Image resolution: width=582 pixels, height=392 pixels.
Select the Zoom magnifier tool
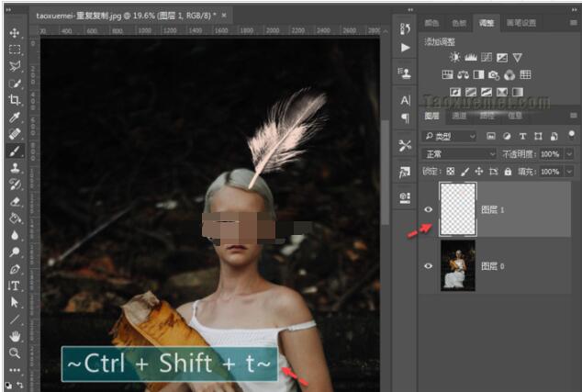[15, 353]
